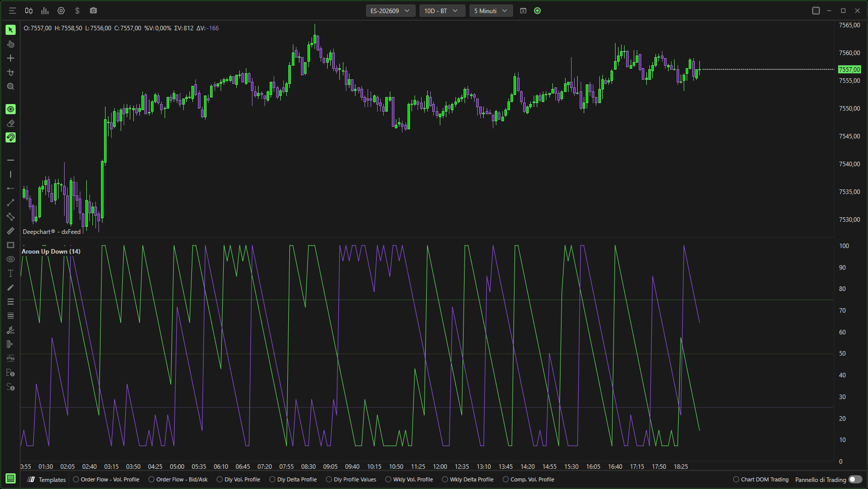The image size is (868, 489).
Task: Activate the magnifier zoom tool
Action: 11,86
